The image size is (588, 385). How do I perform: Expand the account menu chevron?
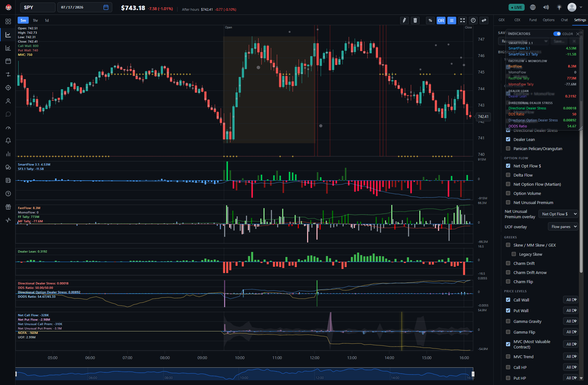581,7
